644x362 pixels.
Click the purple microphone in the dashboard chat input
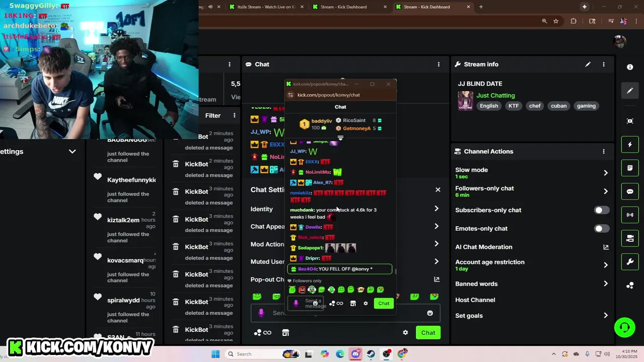(x=261, y=313)
